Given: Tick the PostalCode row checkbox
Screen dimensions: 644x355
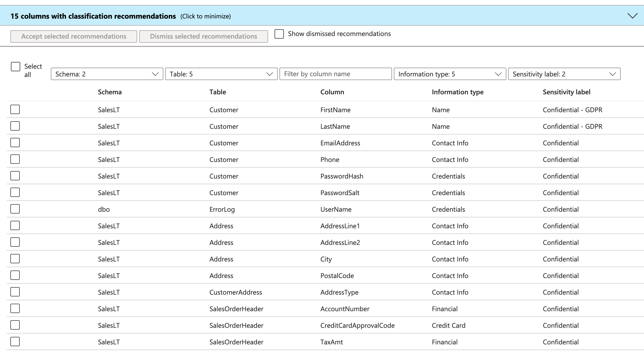Looking at the screenshot, I should click(x=15, y=275).
